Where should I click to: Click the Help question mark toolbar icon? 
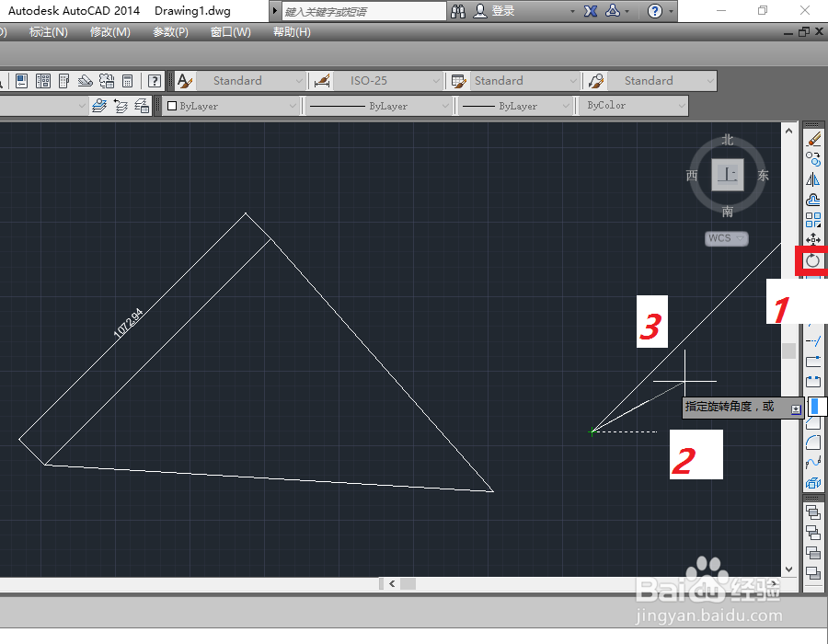(x=155, y=81)
